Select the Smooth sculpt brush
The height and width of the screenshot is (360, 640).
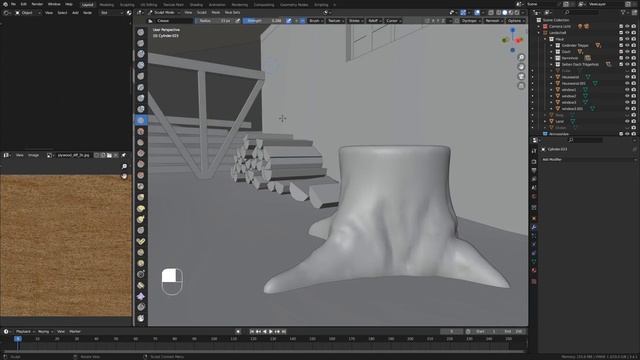(141, 131)
